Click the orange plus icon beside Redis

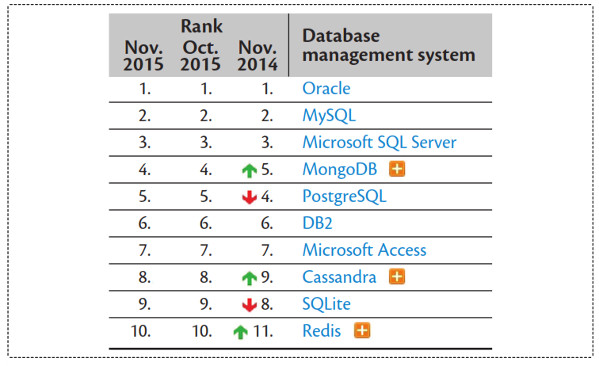[362, 330]
